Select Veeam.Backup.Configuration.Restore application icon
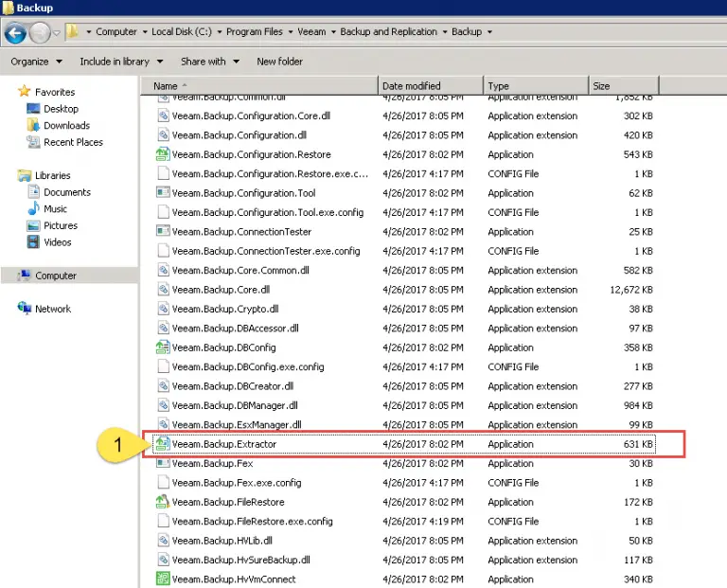Screen dimensions: 727x588 pos(163,154)
